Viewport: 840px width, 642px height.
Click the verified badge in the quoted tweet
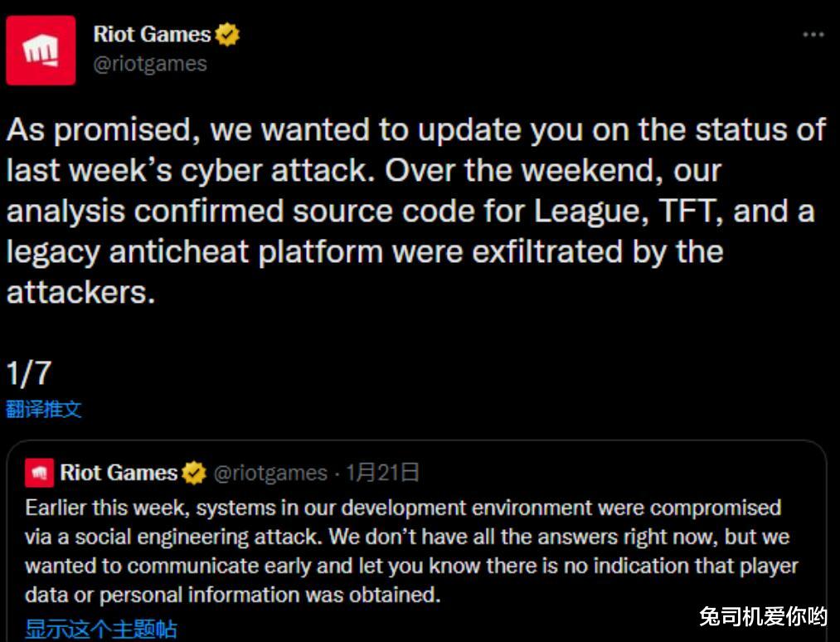pos(194,473)
